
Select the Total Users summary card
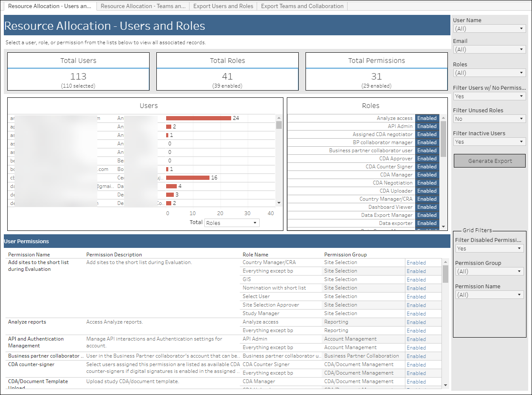point(78,71)
